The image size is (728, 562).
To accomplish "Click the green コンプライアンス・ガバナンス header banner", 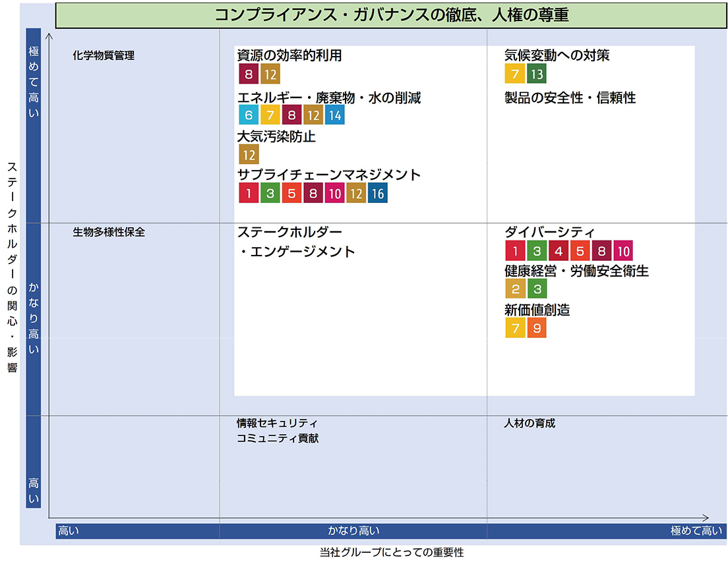I will pos(391,15).
